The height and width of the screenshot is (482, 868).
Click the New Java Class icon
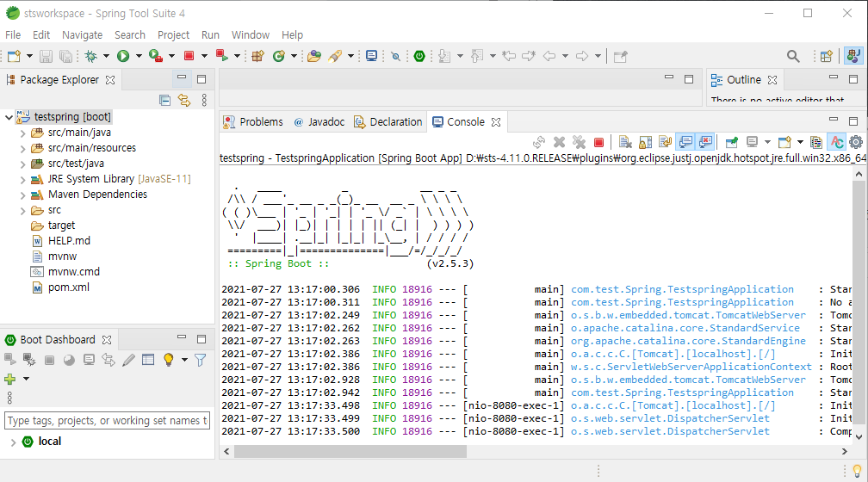coord(279,56)
